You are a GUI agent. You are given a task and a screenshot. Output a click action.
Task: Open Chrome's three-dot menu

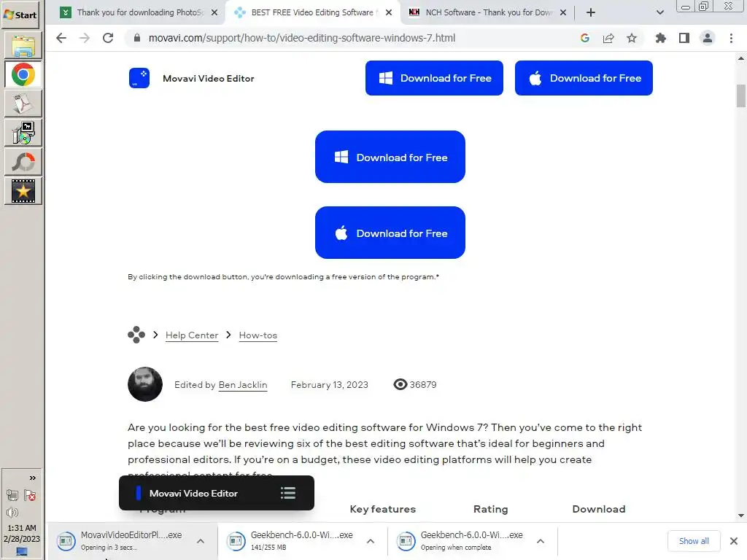coord(731,38)
